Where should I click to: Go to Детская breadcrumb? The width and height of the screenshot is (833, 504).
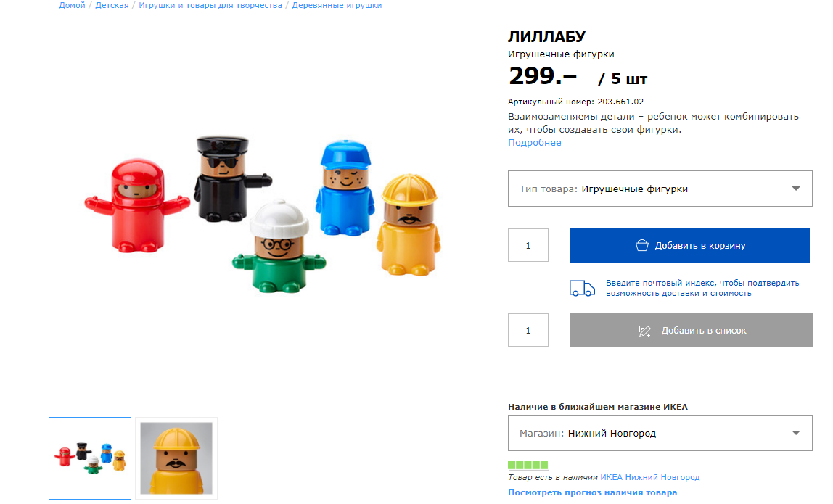pyautogui.click(x=112, y=5)
